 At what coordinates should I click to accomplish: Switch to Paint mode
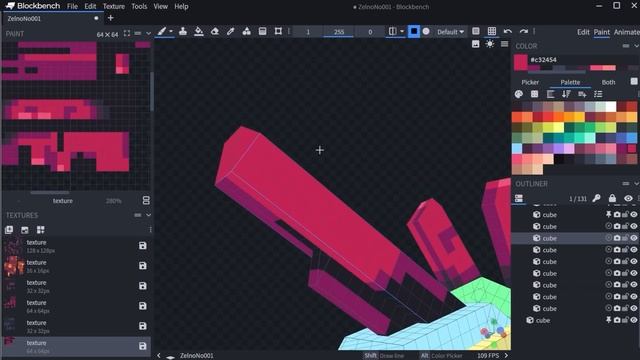[601, 32]
